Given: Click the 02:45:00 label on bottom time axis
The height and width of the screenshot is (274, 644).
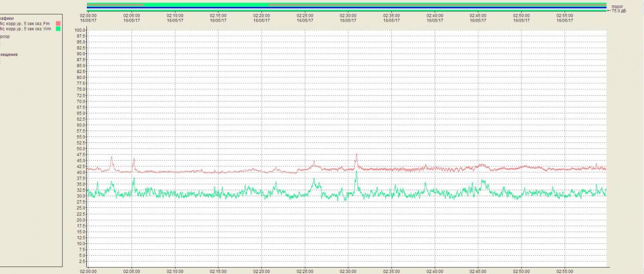Looking at the screenshot, I should click(x=478, y=271).
